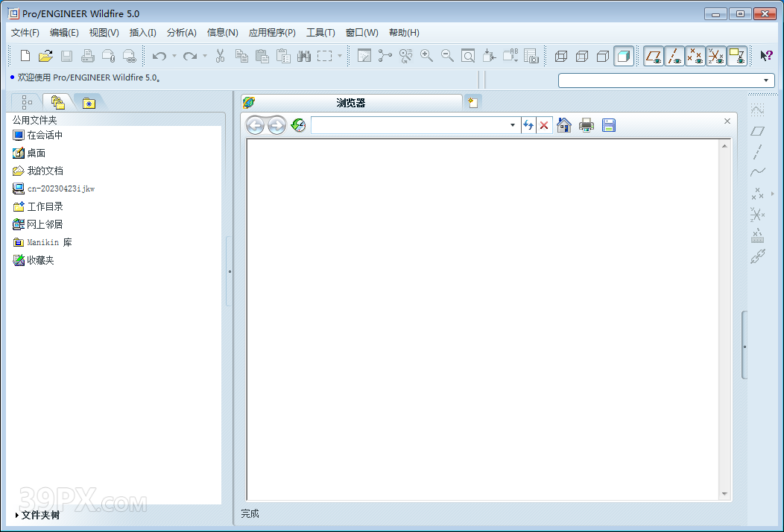The image size is (784, 532).
Task: Click the Zoom In magnifier icon
Action: [426, 55]
